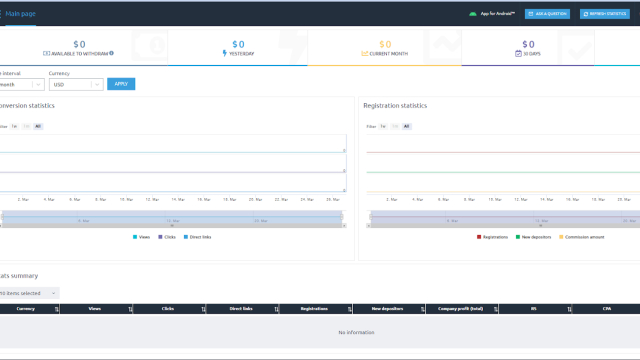
Task: Toggle the New depositors legend series
Action: [x=533, y=237]
